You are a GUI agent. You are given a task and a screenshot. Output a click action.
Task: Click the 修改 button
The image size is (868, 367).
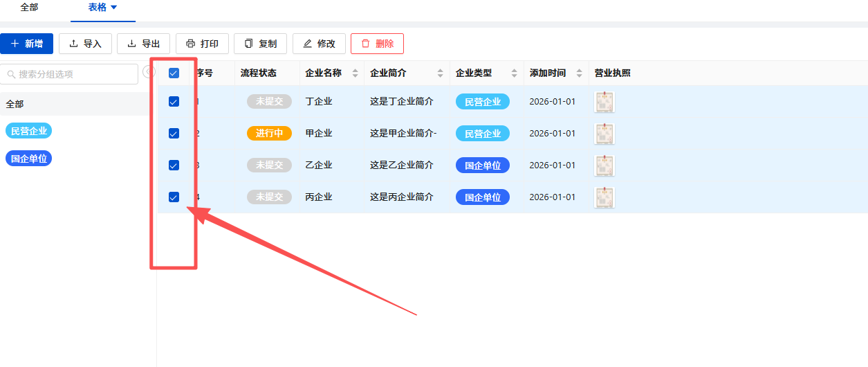[319, 44]
